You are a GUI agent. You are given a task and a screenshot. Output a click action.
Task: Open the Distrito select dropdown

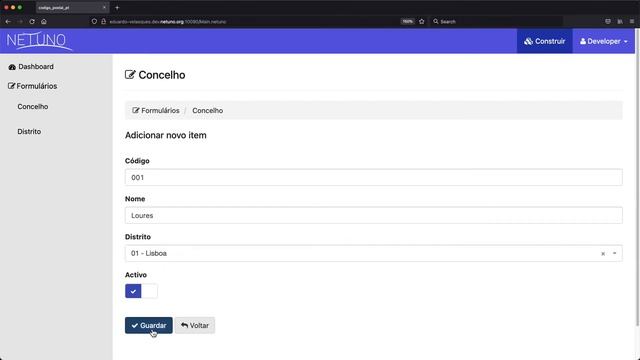[x=373, y=253]
